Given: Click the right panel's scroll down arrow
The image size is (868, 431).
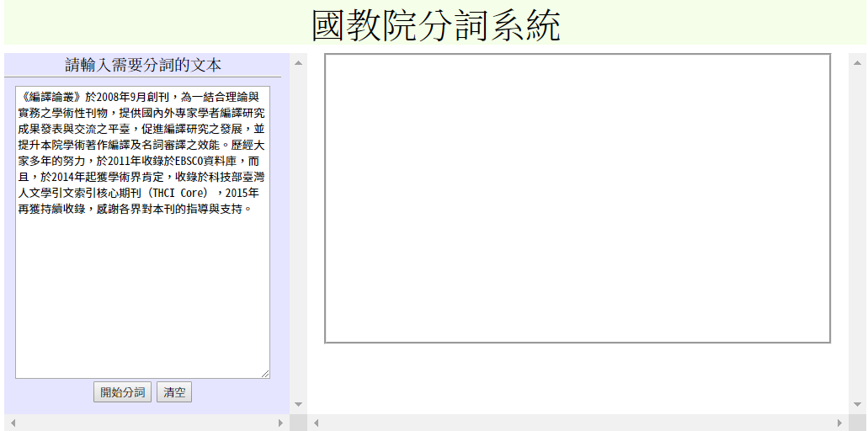Looking at the screenshot, I should (x=857, y=405).
